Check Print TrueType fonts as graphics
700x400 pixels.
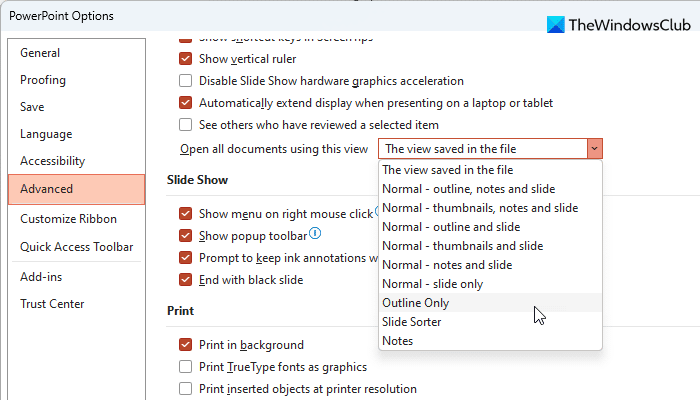185,367
